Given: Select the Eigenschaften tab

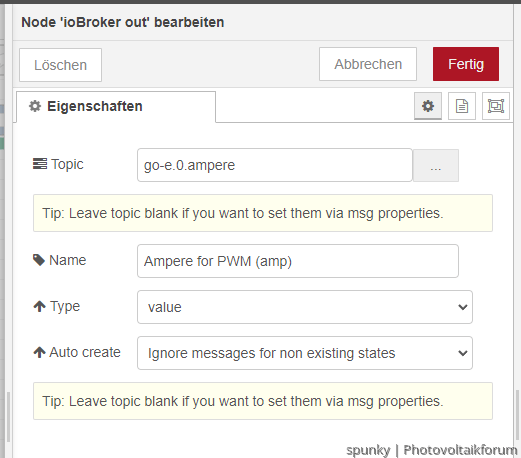Looking at the screenshot, I should coord(116,107).
